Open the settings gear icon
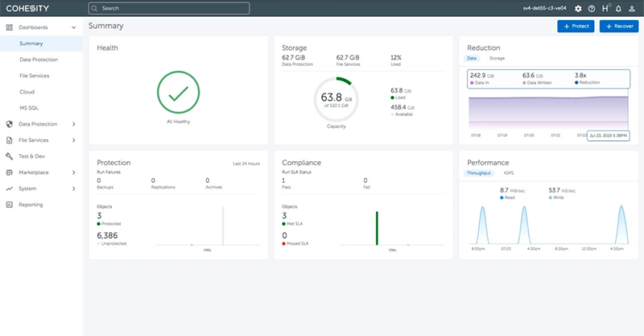This screenshot has height=336, width=644. click(578, 8)
